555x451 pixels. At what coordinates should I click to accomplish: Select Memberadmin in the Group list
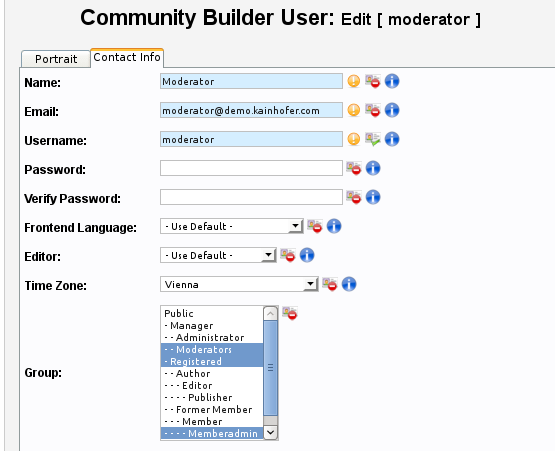click(x=212, y=433)
